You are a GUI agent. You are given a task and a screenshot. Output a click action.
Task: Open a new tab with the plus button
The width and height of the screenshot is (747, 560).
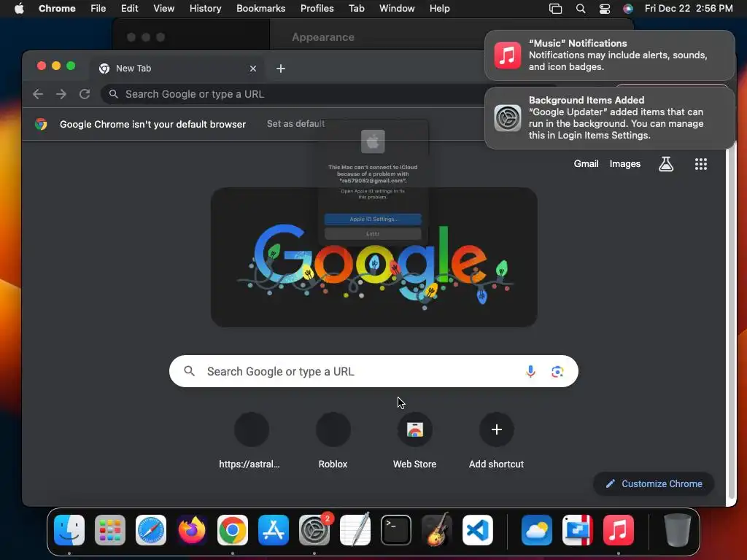281,69
